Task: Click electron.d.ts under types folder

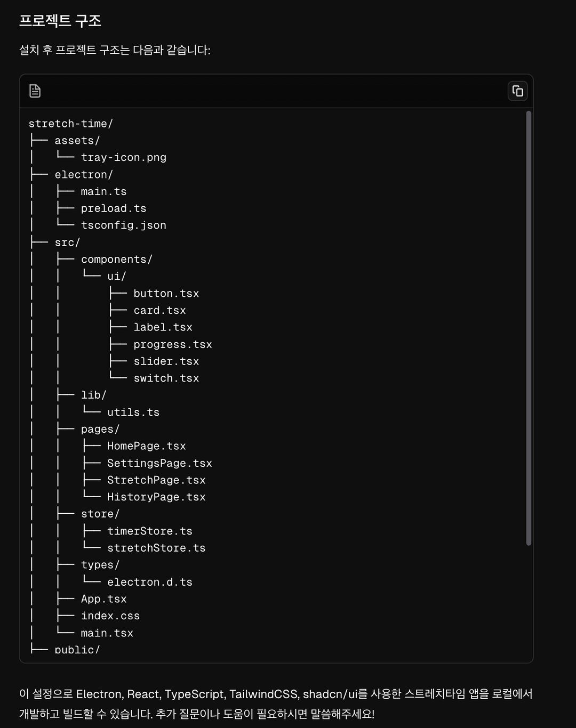Action: tap(149, 583)
